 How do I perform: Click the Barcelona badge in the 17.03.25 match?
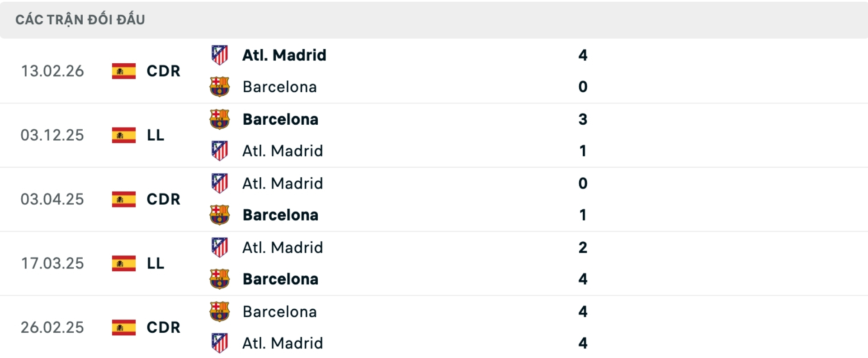220,279
